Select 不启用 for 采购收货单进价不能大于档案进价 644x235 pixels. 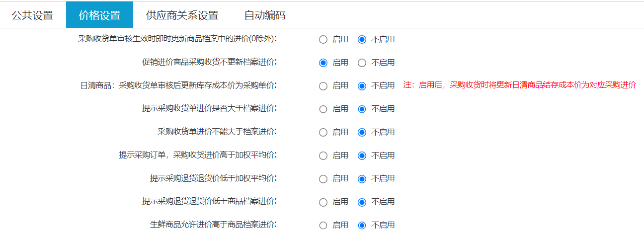point(362,132)
